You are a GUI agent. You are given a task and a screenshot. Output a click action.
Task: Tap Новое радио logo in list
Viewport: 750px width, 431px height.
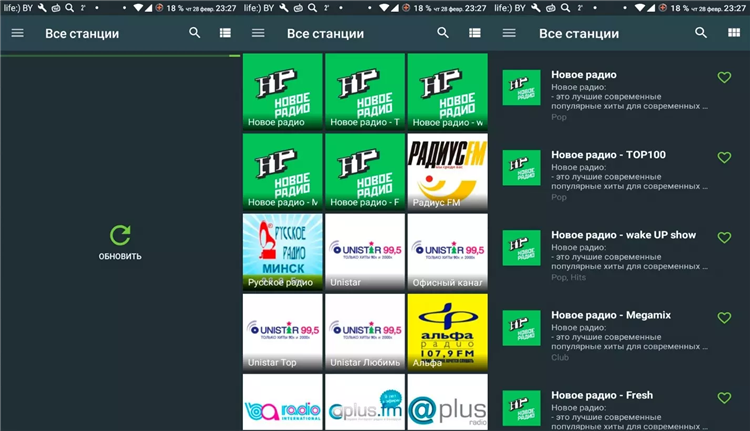tap(521, 88)
